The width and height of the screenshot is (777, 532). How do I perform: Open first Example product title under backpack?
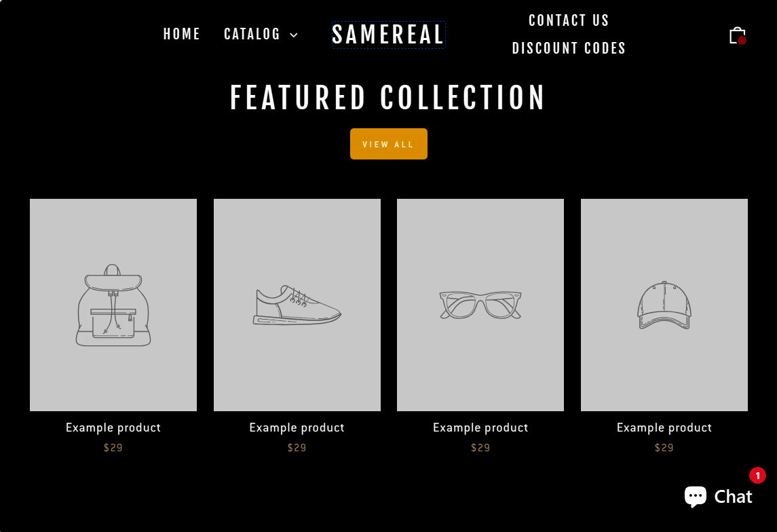113,427
